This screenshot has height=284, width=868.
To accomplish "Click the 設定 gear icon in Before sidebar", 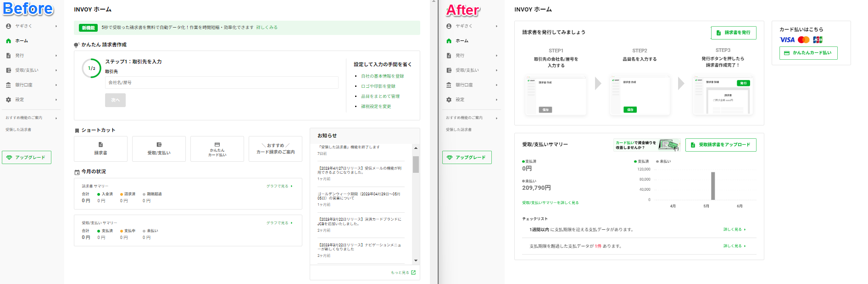I will (8, 100).
